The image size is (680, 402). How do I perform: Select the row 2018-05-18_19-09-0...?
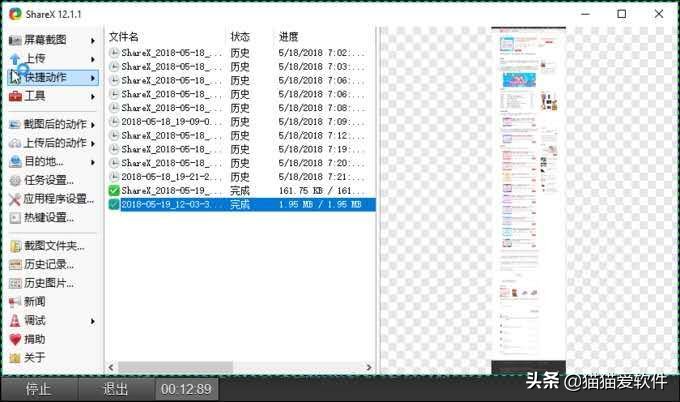tap(241, 122)
